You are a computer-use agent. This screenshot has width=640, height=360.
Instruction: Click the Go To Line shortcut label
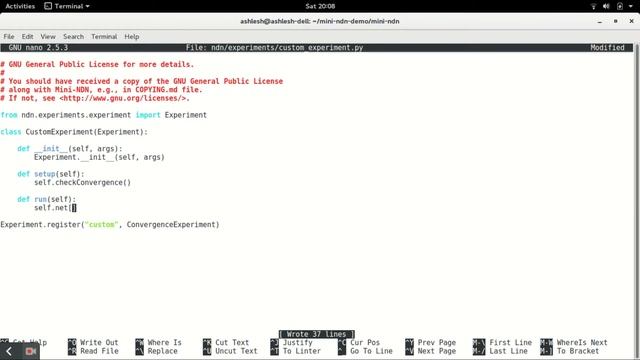[371, 351]
